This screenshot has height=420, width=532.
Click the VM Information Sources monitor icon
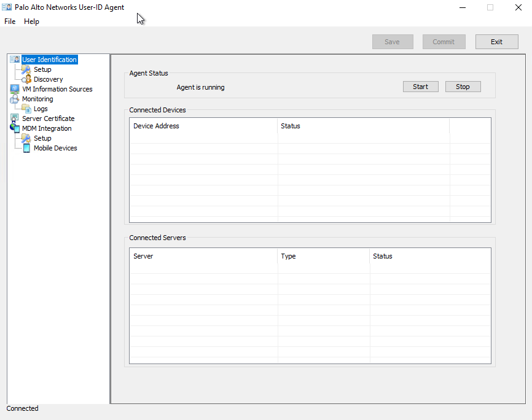pyautogui.click(x=15, y=89)
